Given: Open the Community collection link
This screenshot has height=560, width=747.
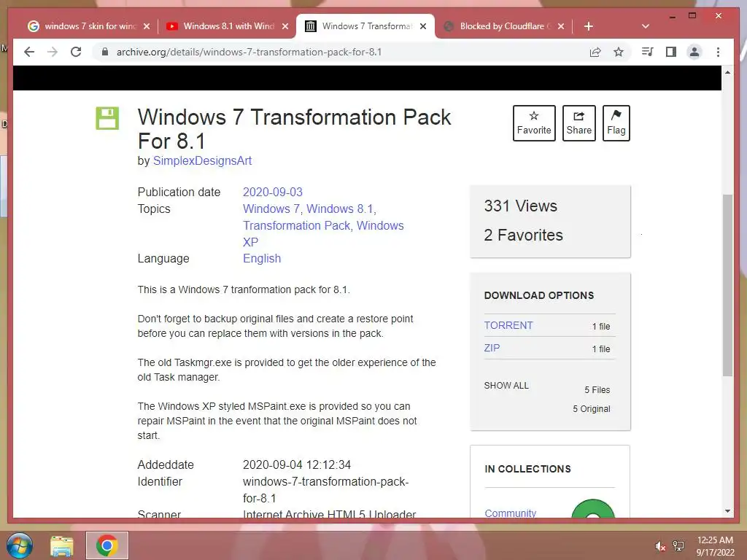Looking at the screenshot, I should click(510, 513).
